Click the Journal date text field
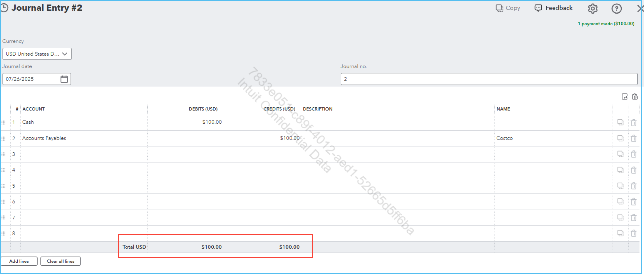 [31, 79]
